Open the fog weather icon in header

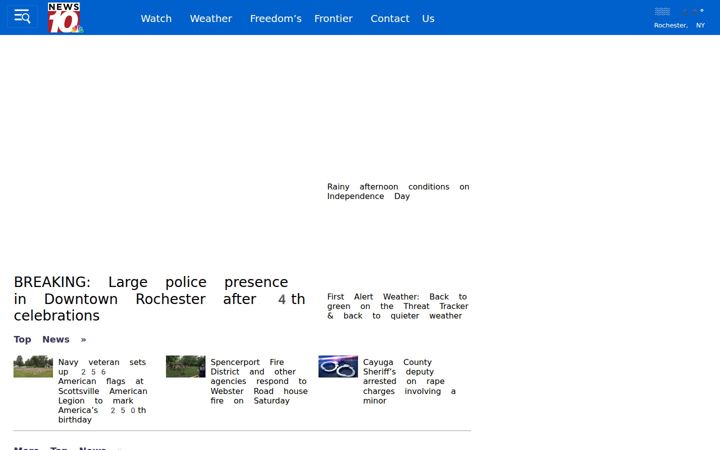662,12
